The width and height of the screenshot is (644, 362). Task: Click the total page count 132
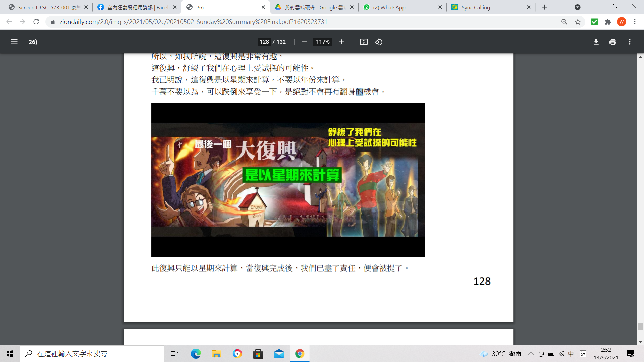tap(281, 42)
